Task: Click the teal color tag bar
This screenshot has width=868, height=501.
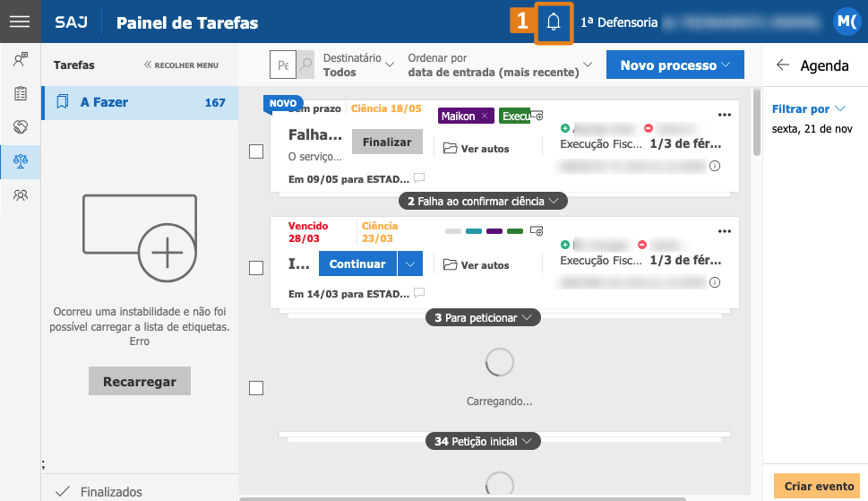Action: tap(473, 231)
